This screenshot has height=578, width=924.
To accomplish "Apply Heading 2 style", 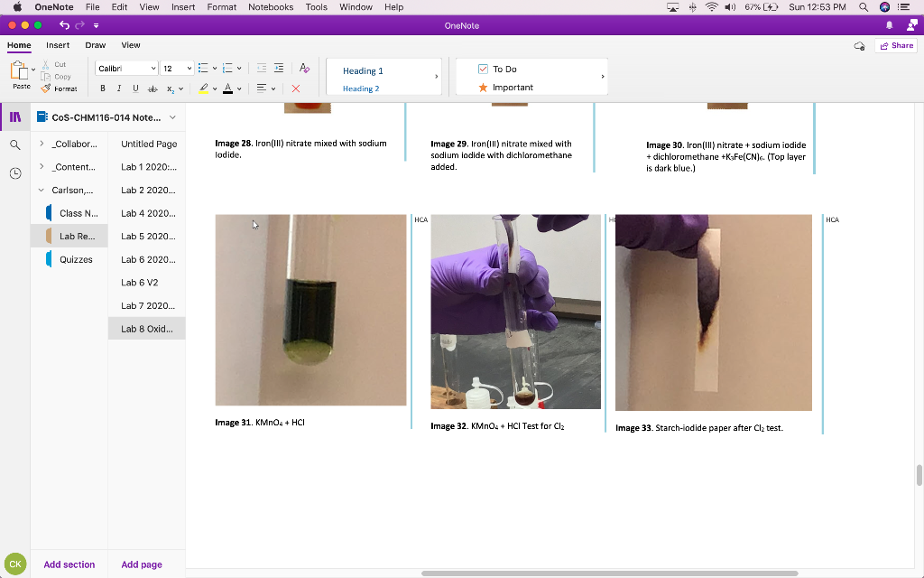I will click(x=361, y=89).
